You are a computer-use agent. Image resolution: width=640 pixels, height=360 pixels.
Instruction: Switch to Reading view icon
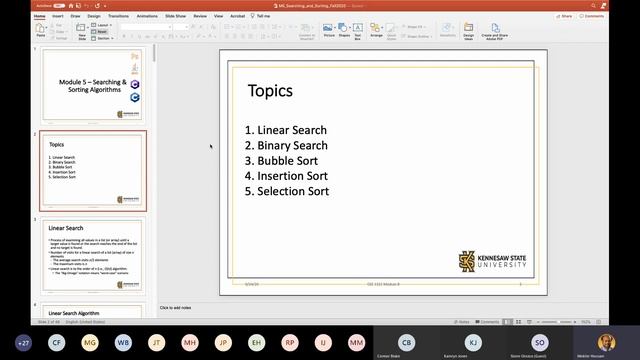click(x=529, y=322)
